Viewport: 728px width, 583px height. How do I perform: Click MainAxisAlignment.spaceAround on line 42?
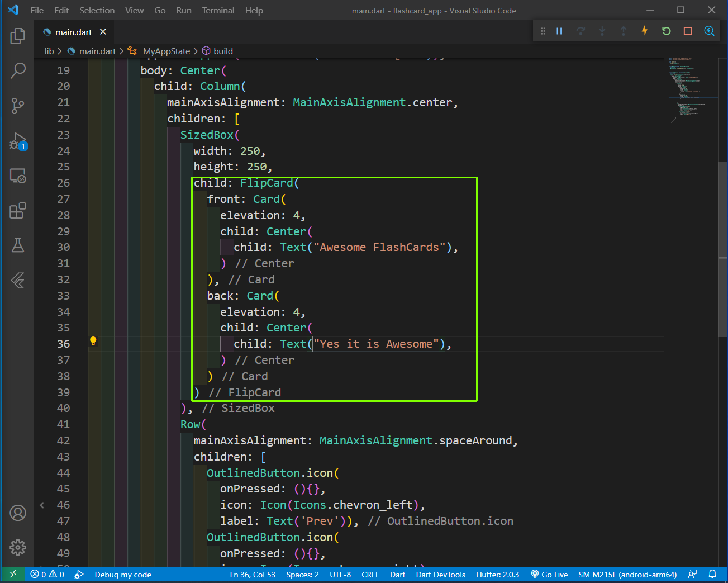click(416, 440)
